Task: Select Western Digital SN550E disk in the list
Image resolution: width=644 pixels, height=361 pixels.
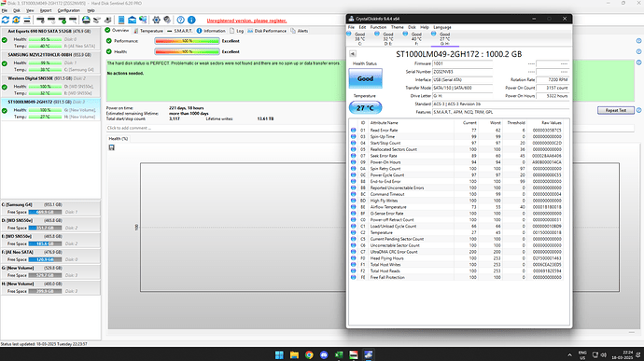Action: coord(50,86)
